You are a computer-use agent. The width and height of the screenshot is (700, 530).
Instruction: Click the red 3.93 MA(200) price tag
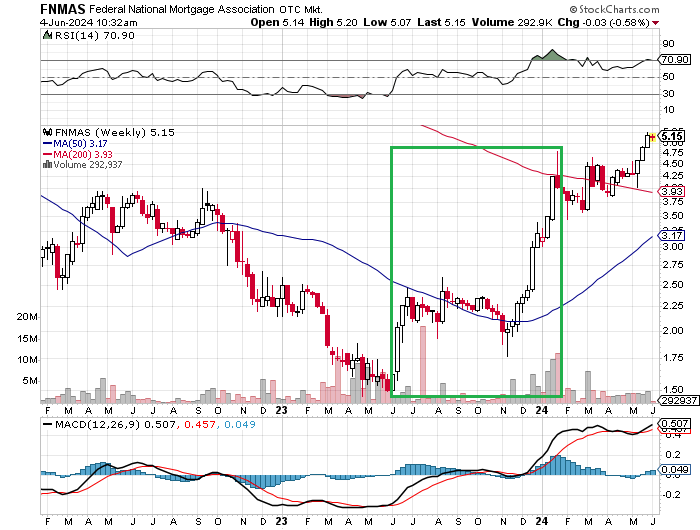(672, 191)
